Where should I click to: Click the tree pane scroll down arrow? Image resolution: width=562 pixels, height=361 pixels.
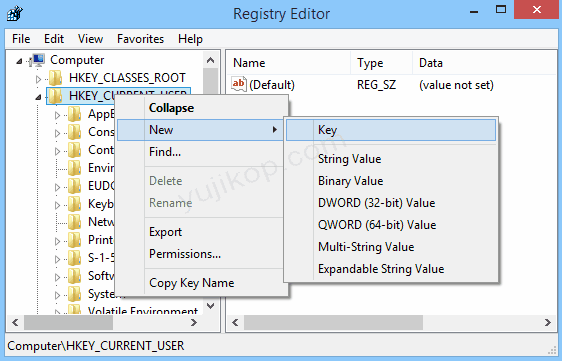[x=211, y=306]
